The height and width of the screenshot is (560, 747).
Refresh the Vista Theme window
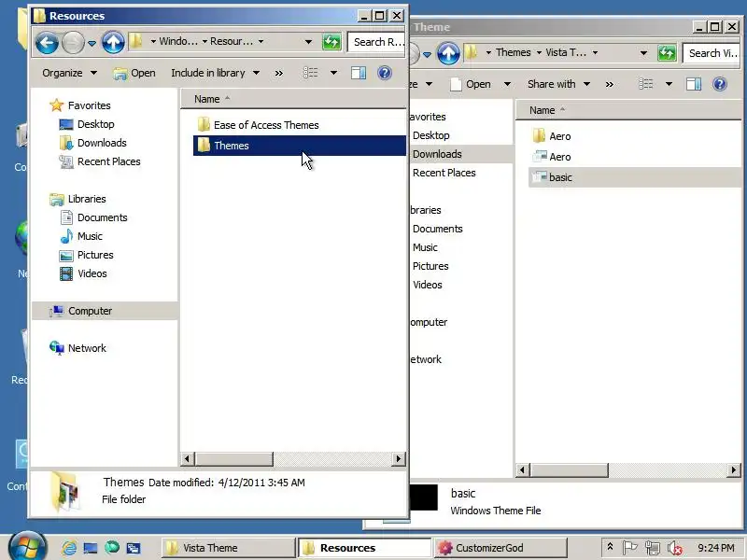[x=667, y=53]
